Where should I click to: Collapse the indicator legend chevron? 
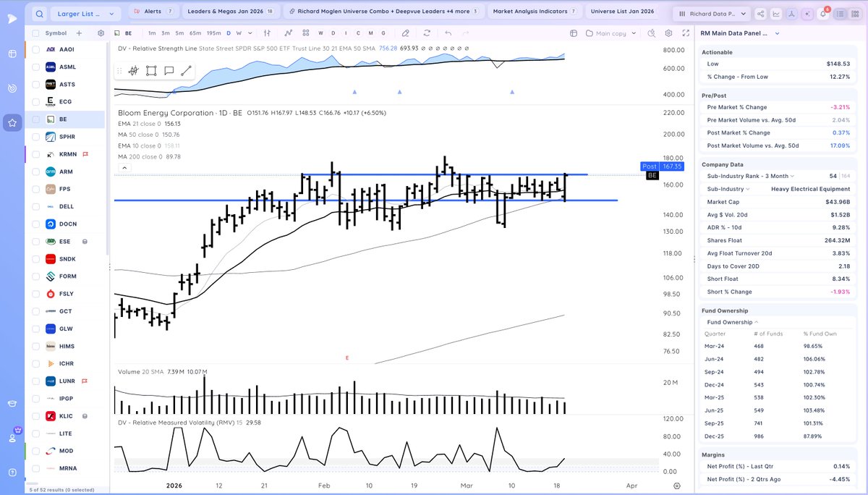[124, 168]
